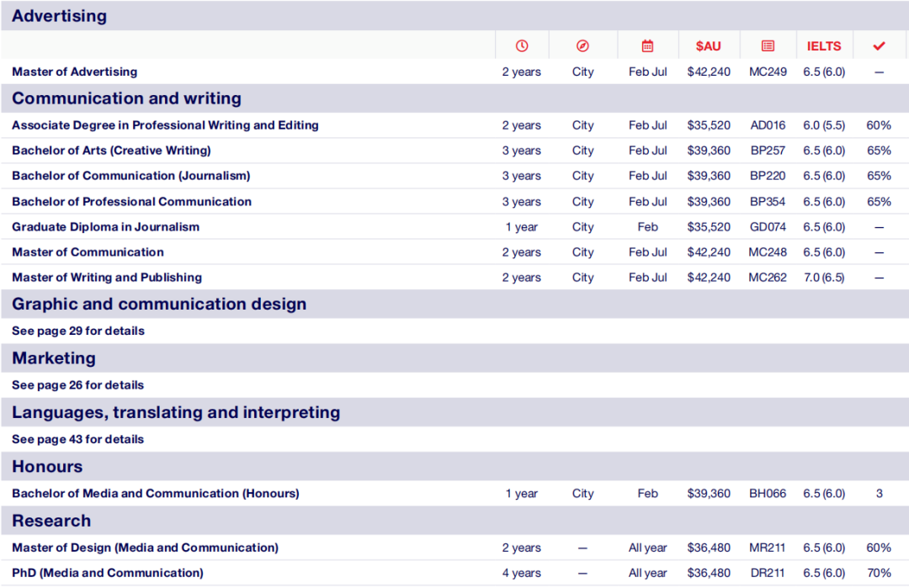
Task: Click program code GD074
Action: [768, 227]
